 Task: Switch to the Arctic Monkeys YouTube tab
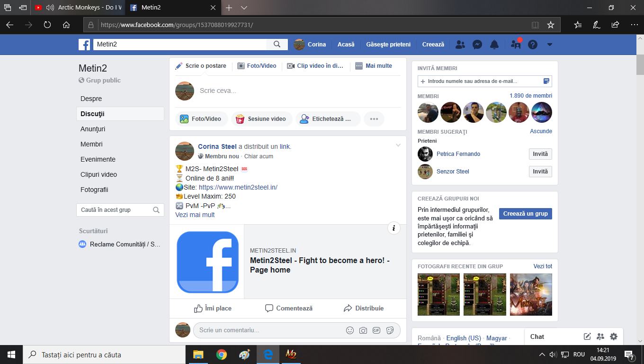[x=78, y=8]
